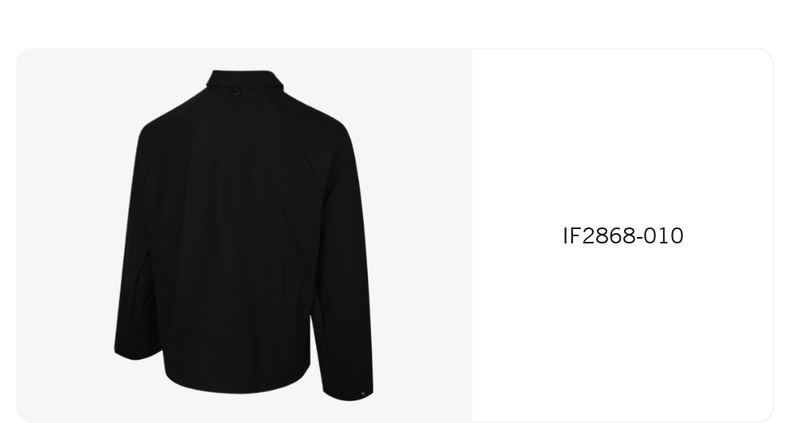Click white panel above the product code
The image size is (790, 423).
(623, 136)
